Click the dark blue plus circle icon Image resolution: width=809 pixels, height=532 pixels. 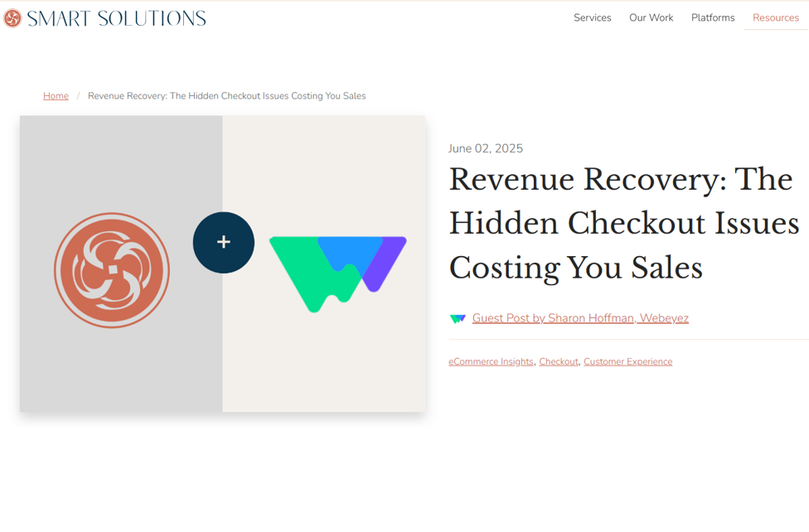tap(224, 242)
